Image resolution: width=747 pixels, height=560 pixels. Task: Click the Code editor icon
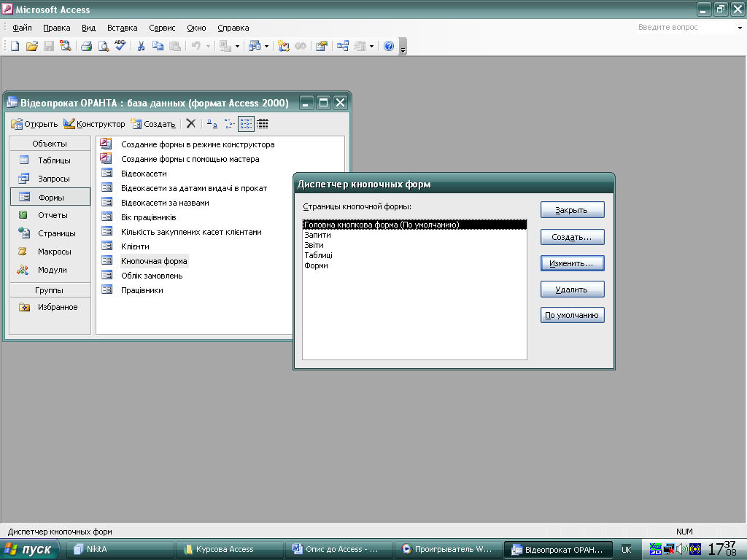point(284,46)
